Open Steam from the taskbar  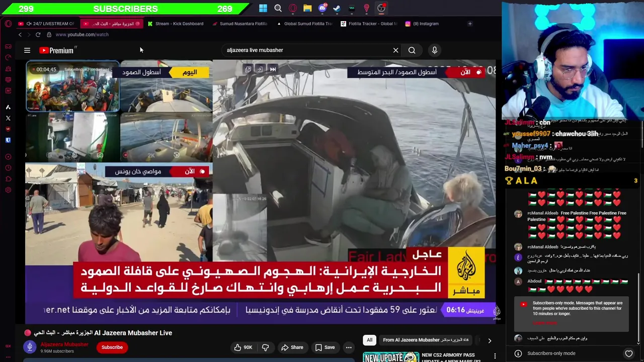337,8
